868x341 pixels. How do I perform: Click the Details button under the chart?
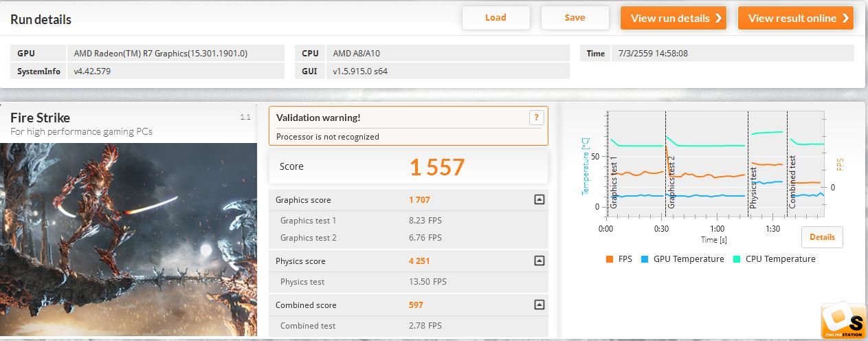822,237
